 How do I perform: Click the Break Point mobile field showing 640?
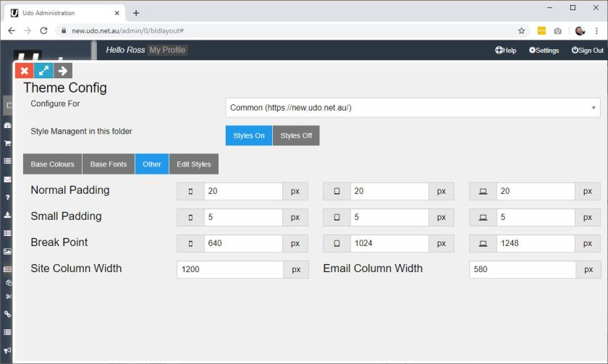coord(243,243)
